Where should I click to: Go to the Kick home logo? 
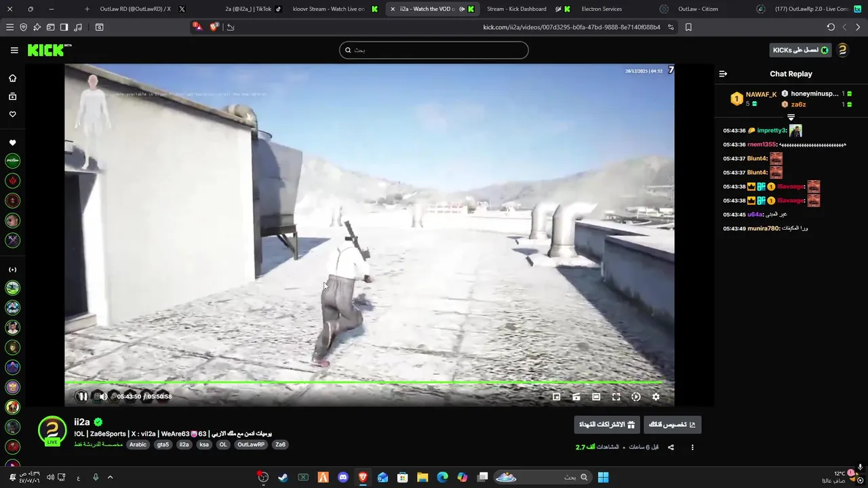50,50
